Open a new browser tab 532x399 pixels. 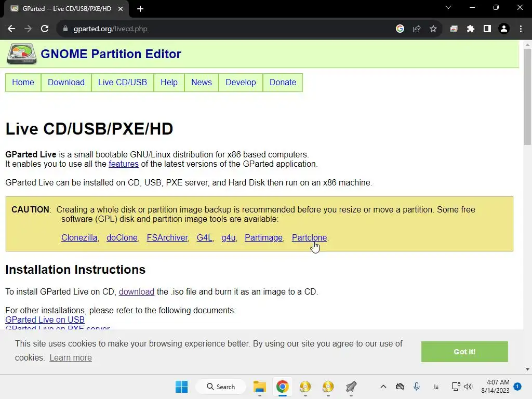140,9
